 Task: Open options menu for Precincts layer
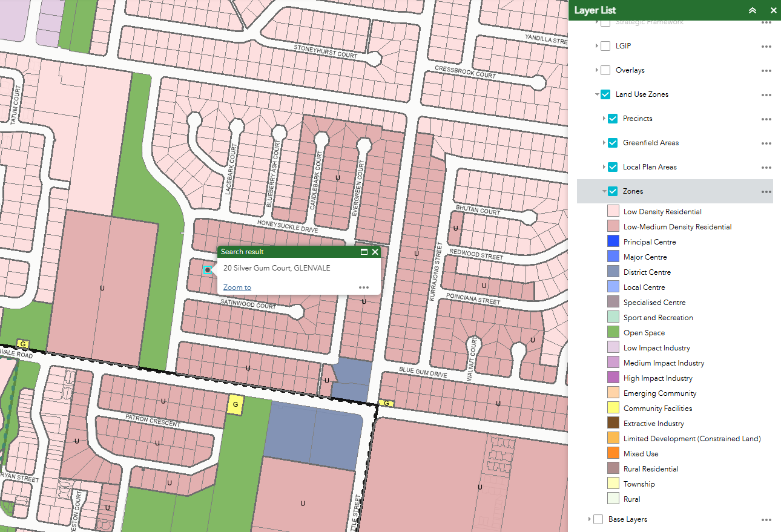pos(766,119)
